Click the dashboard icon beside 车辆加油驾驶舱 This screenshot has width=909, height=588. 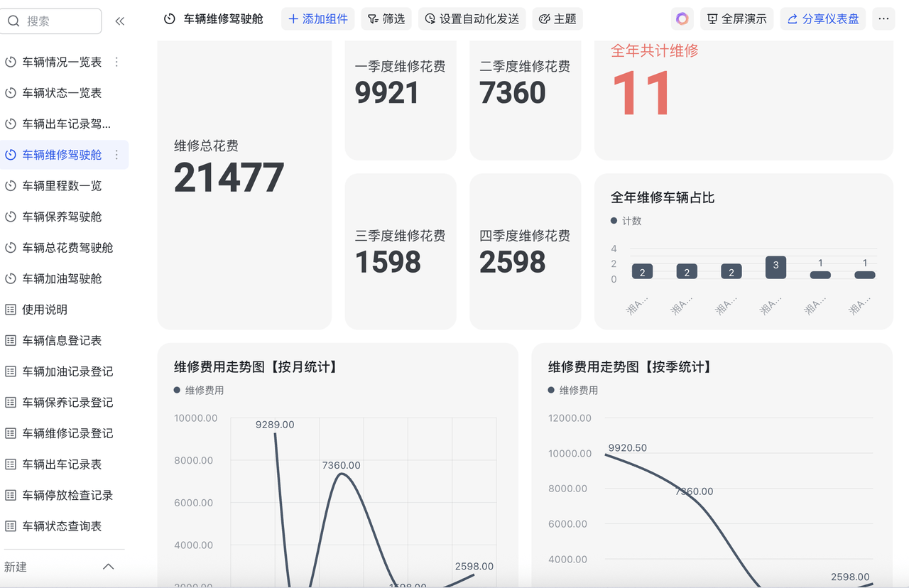click(x=11, y=279)
